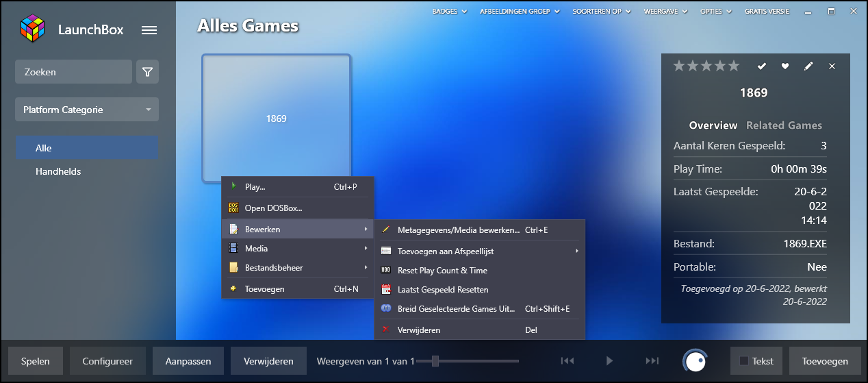The height and width of the screenshot is (383, 868).
Task: Click the pencil icon for Metagegevens/Media bewerken
Action: pos(385,230)
